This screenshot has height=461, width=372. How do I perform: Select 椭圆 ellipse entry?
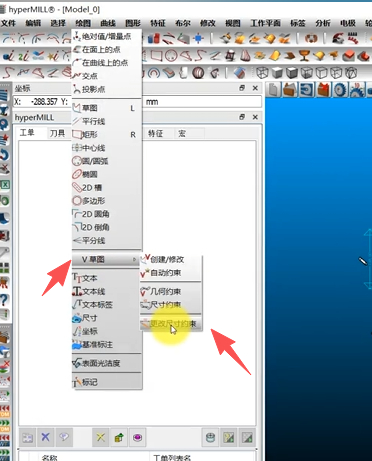pyautogui.click(x=107, y=174)
